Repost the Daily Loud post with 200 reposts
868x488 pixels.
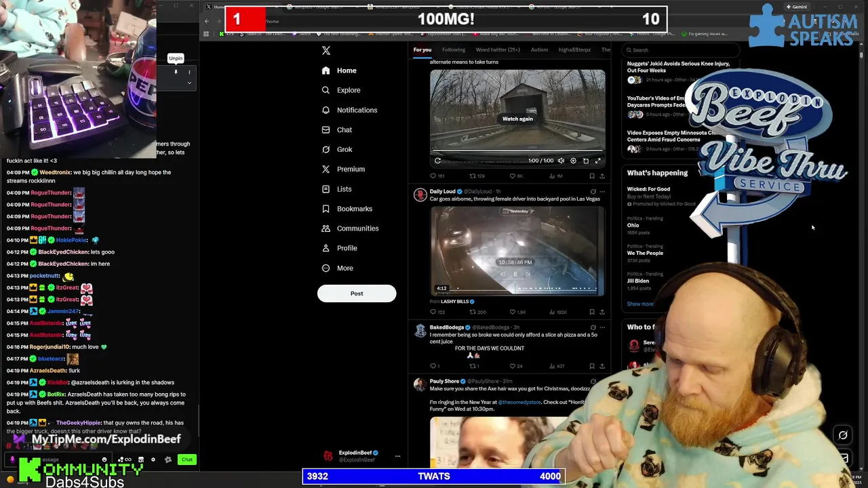(x=477, y=312)
